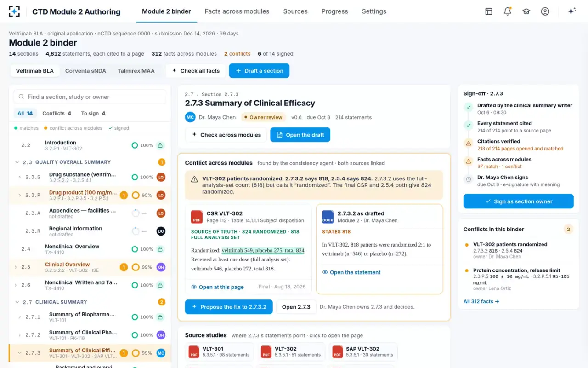This screenshot has width=588, height=368.
Task: Switch to Facts across modules tab
Action: [x=237, y=11]
